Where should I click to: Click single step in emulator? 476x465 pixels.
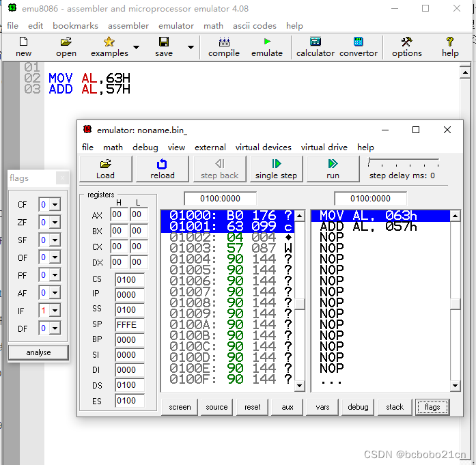[x=277, y=169]
